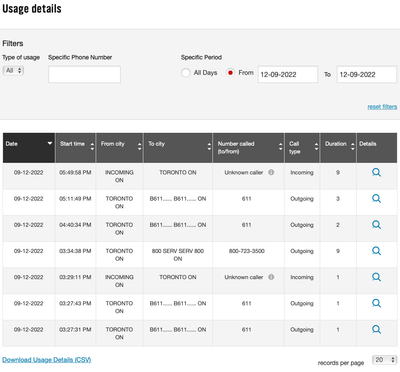Open magnifier for the 03:27:31 PM call
This screenshot has height=372, width=400.
pos(376,330)
